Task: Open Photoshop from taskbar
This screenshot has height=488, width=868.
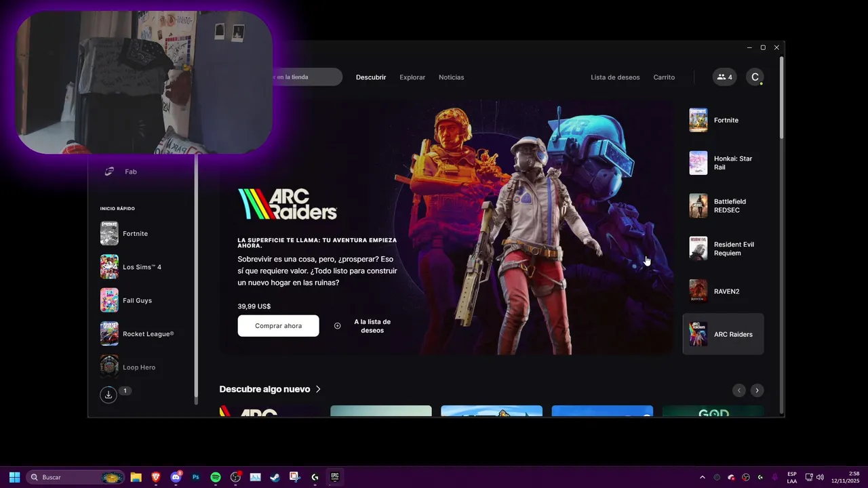Action: pyautogui.click(x=196, y=477)
